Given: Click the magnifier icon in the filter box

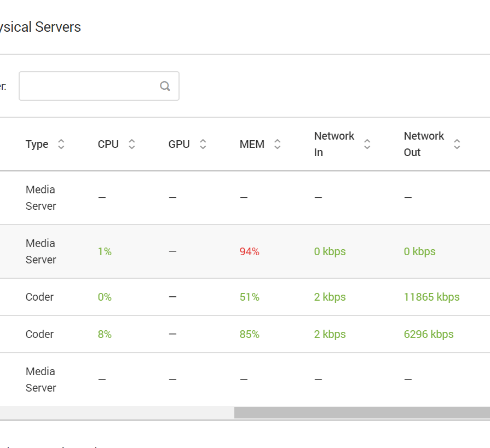Looking at the screenshot, I should point(165,86).
